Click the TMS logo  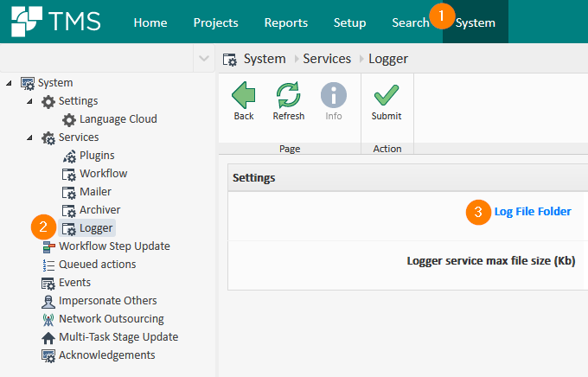coord(56,22)
